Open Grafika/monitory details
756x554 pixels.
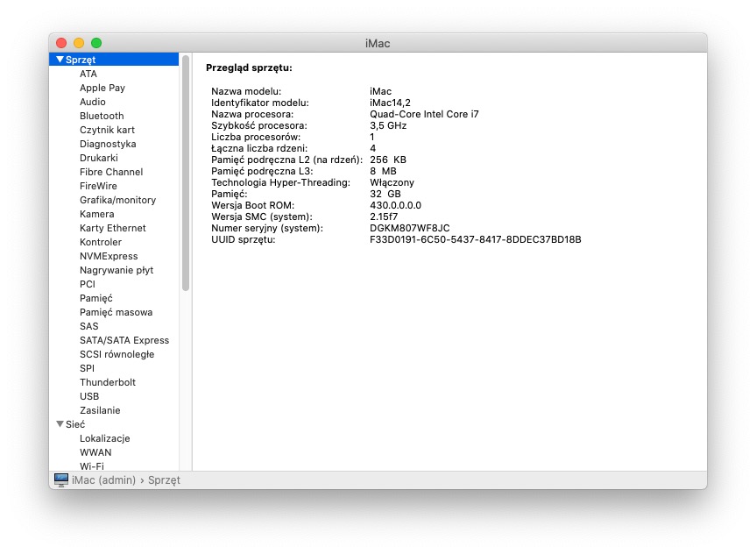coord(117,200)
